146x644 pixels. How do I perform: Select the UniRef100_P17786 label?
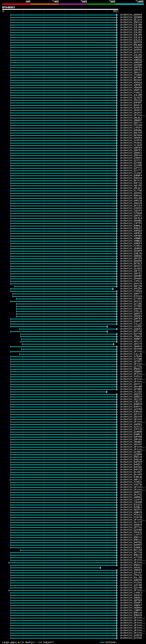pyautogui.click(x=131, y=191)
